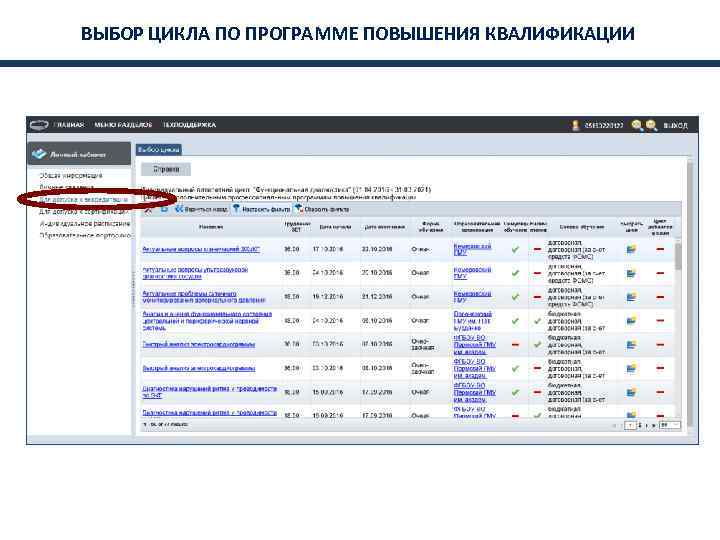Select cycle icon for суточного мониторирования артериального давления row
Viewport: 720px width, 540px height.
(x=631, y=297)
